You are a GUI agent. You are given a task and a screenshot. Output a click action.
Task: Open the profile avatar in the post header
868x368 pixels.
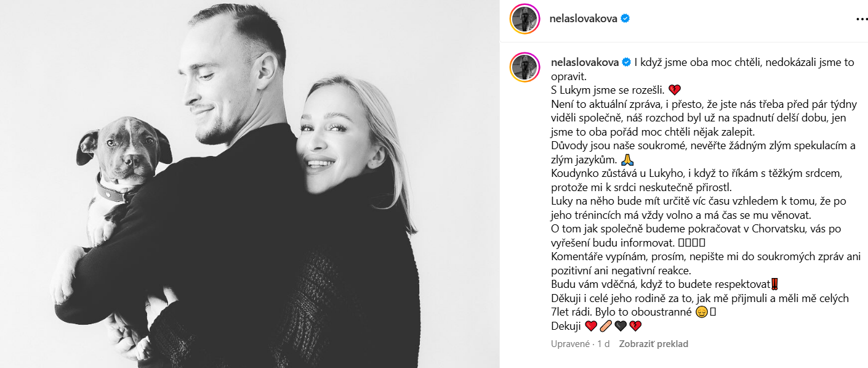click(524, 18)
